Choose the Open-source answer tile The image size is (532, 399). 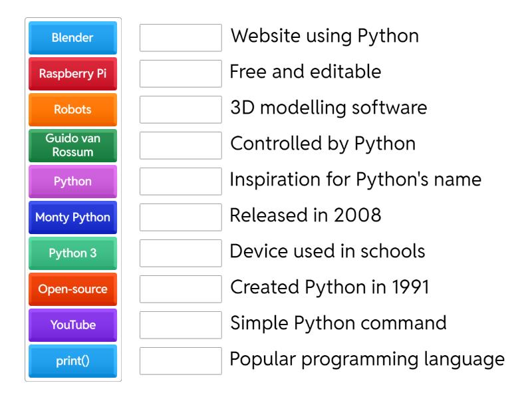coord(72,289)
